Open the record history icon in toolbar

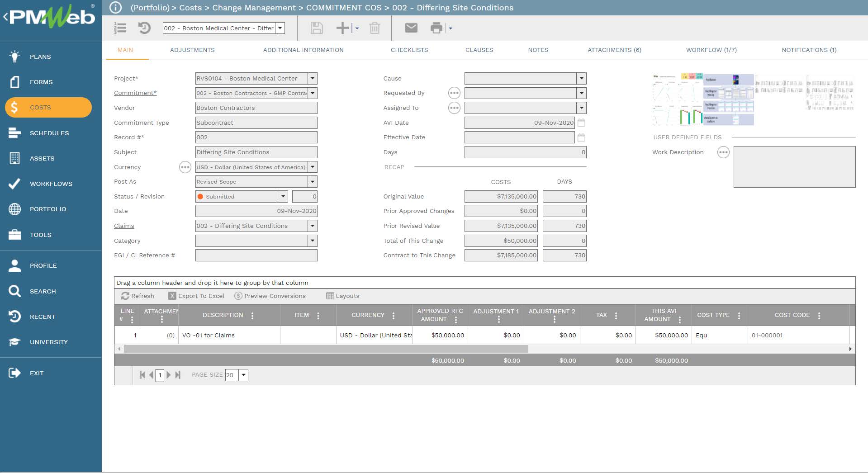pos(144,28)
